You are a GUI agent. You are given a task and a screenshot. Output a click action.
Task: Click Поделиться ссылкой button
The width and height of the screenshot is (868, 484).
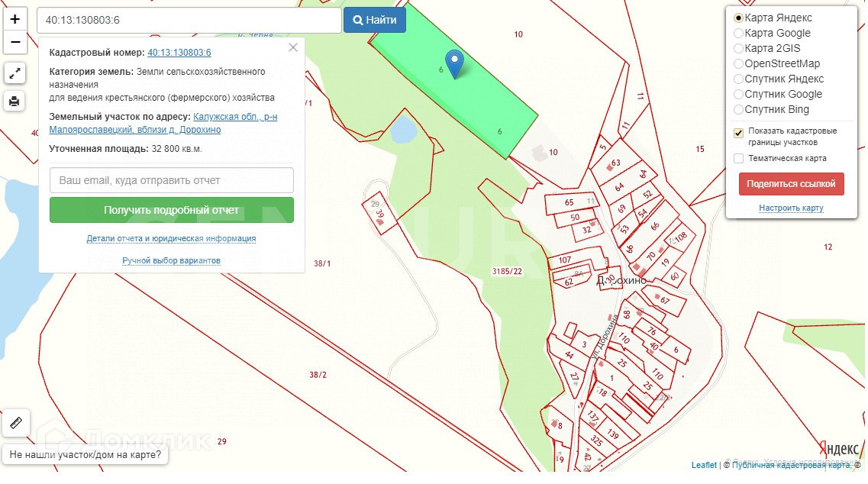pyautogui.click(x=791, y=184)
